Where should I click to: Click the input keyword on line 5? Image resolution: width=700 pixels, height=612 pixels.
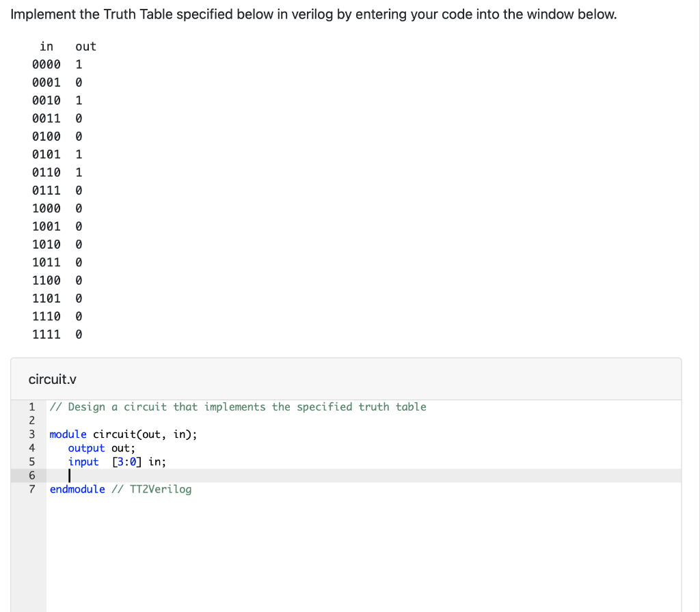tap(83, 462)
